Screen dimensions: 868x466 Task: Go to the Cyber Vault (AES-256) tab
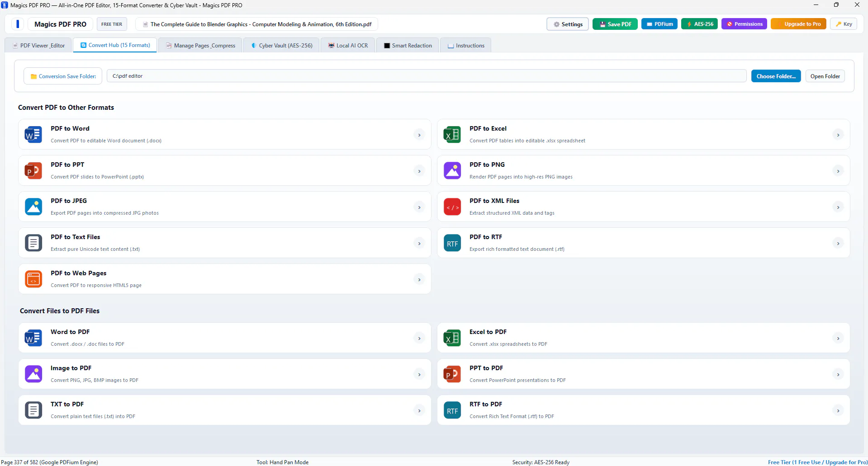click(281, 45)
